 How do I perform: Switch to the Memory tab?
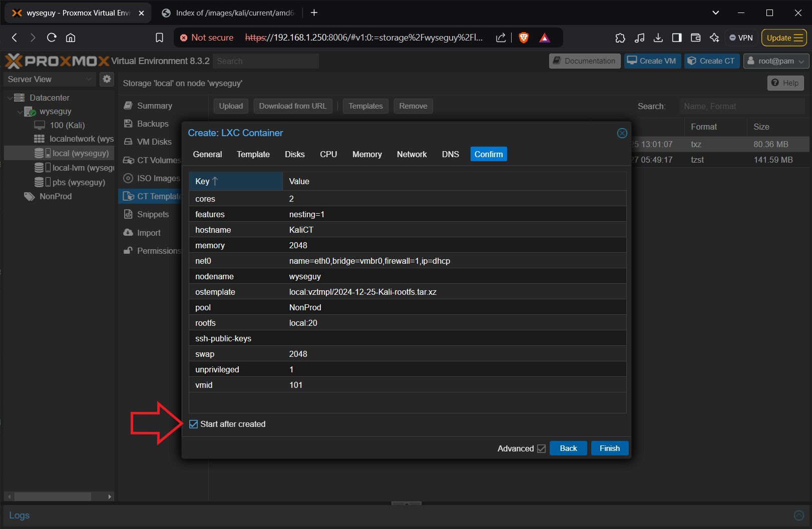(x=367, y=154)
